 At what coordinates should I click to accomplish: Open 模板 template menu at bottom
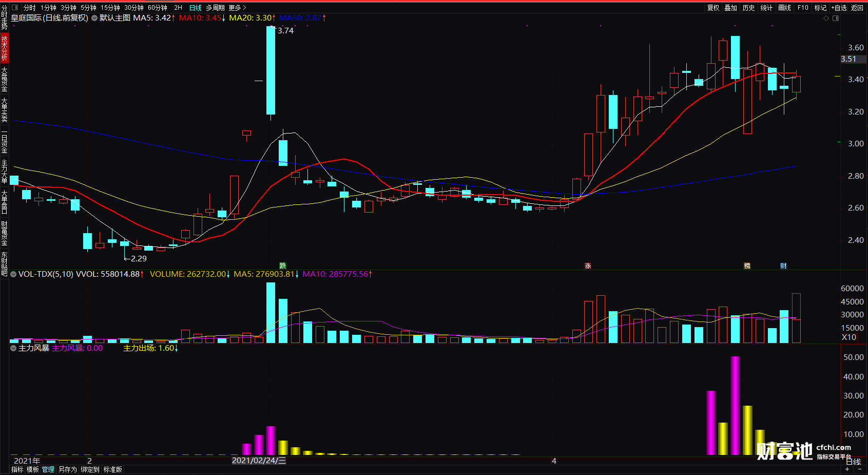(33, 469)
